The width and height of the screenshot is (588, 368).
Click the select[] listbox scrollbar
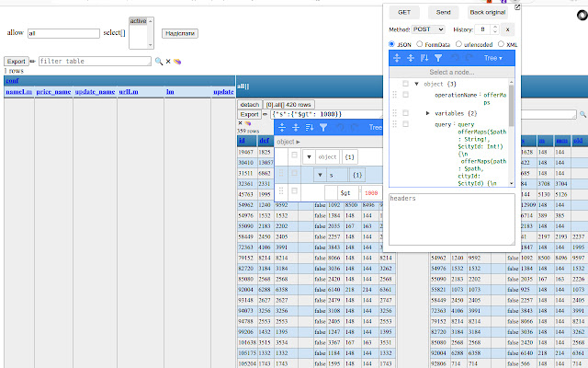coord(151,33)
